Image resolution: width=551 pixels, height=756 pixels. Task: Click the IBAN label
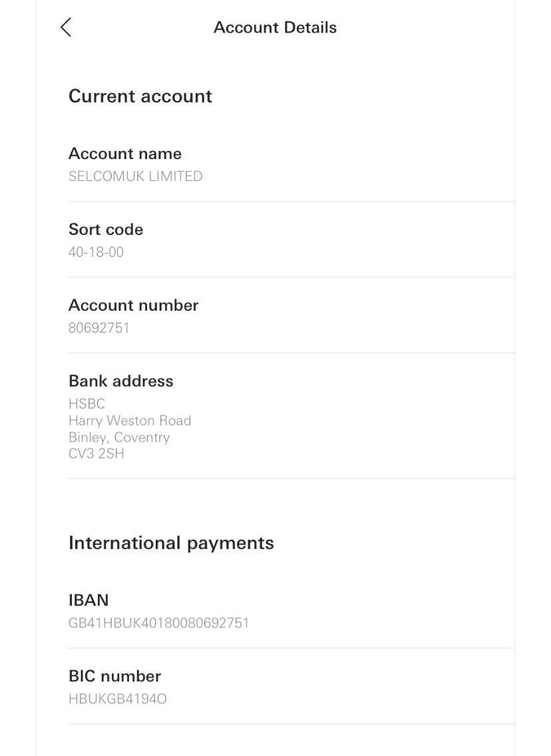pyautogui.click(x=89, y=600)
